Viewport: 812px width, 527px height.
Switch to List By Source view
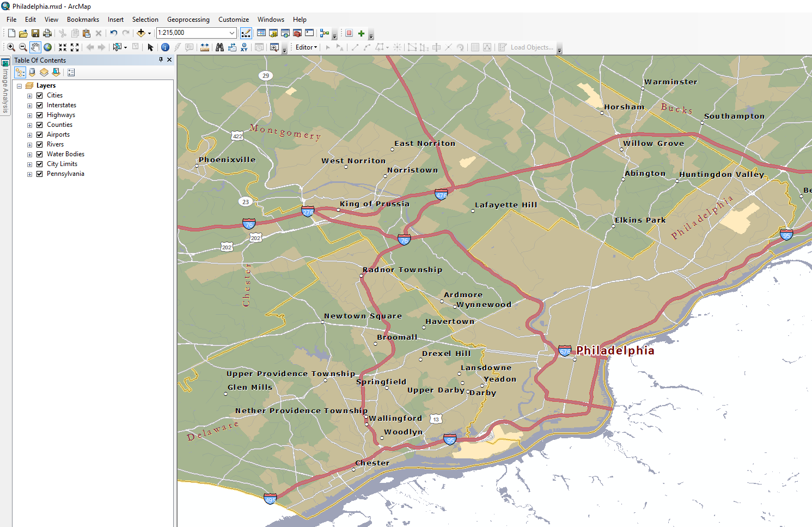[x=32, y=72]
